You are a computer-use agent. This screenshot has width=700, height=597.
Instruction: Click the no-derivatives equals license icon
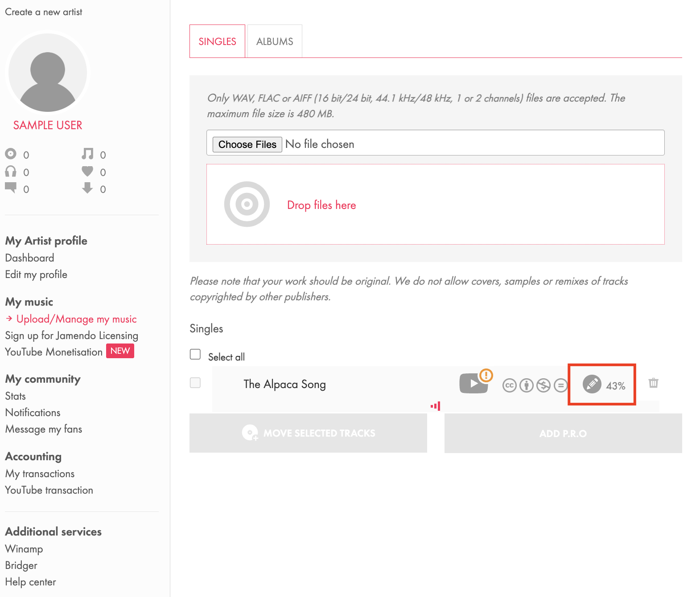pyautogui.click(x=560, y=385)
